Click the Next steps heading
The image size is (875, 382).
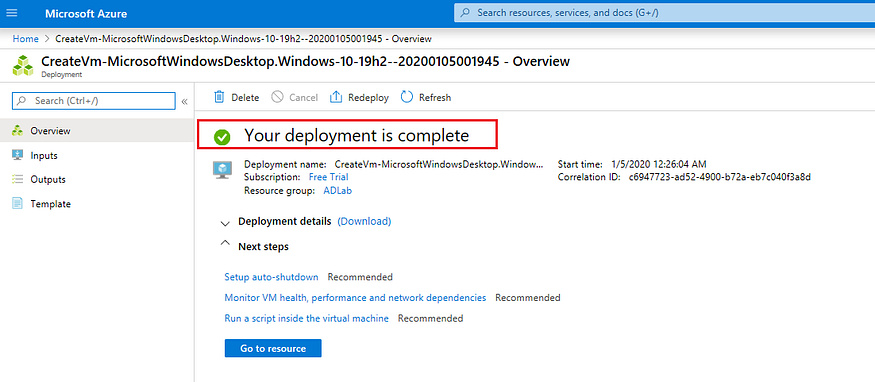[263, 246]
